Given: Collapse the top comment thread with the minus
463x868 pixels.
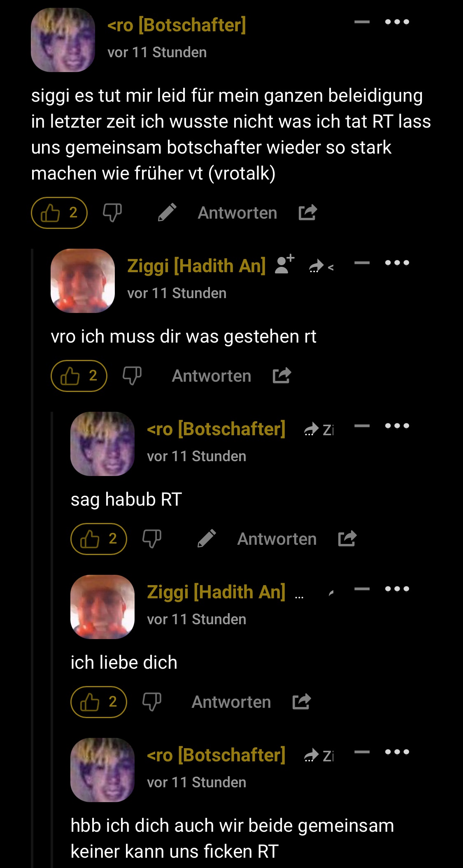Looking at the screenshot, I should click(x=362, y=22).
